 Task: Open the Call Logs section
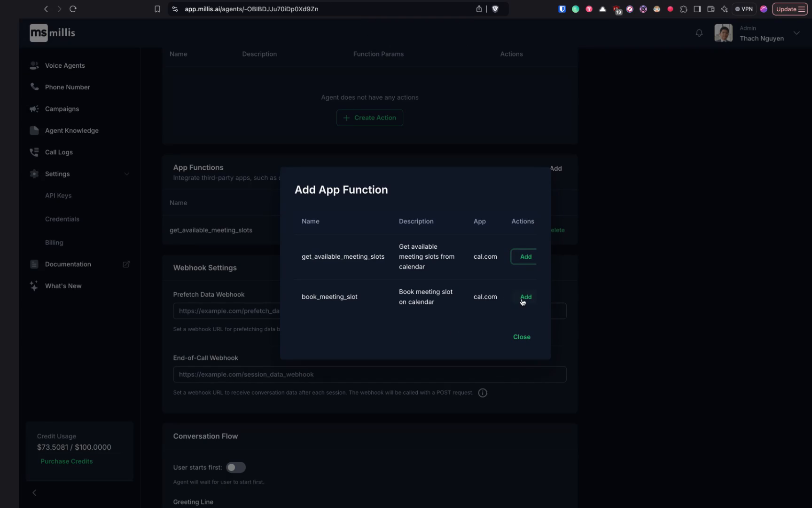58,152
